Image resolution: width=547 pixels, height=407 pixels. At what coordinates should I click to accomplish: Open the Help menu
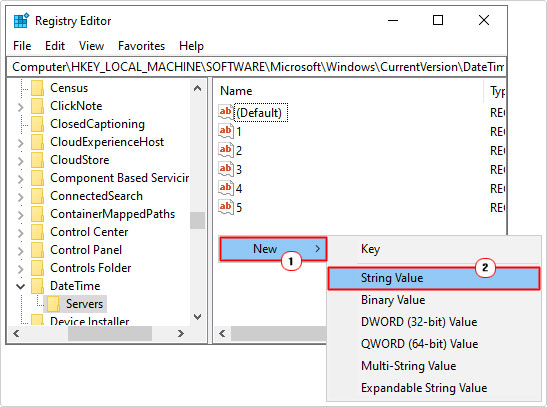pyautogui.click(x=191, y=46)
